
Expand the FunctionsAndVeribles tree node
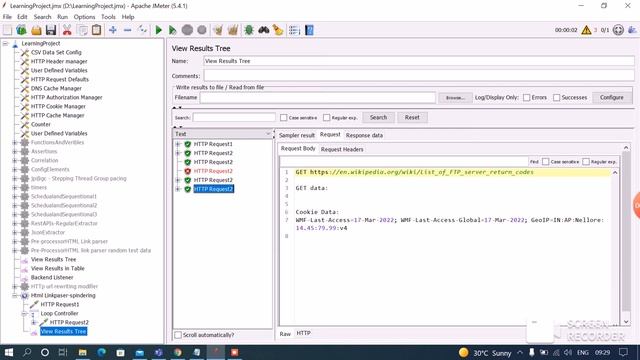click(15, 142)
